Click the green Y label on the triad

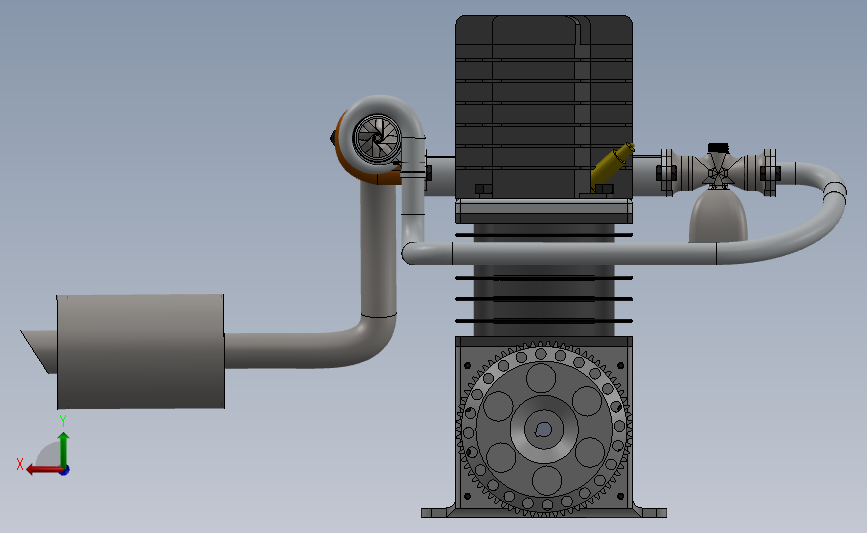pyautogui.click(x=63, y=421)
